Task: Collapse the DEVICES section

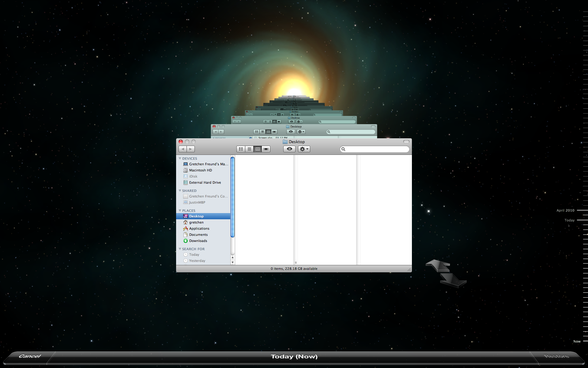Action: 180,158
